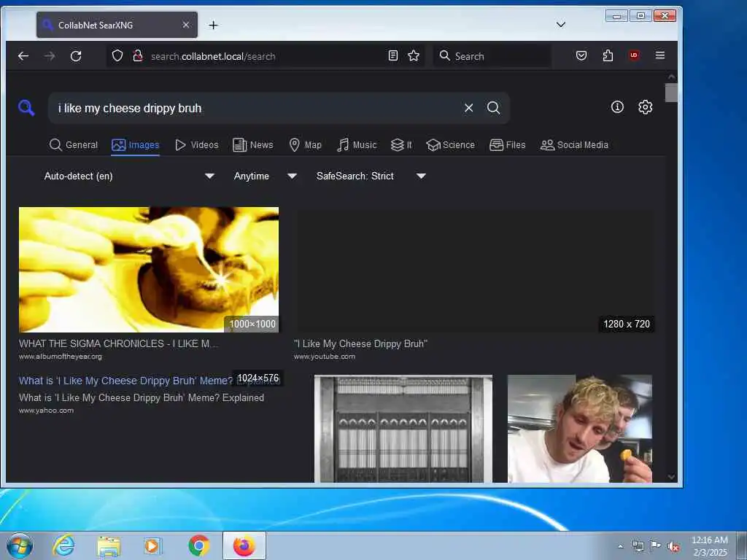Click www.albumoftheyear.org source text
This screenshot has height=560, width=747.
(x=61, y=356)
